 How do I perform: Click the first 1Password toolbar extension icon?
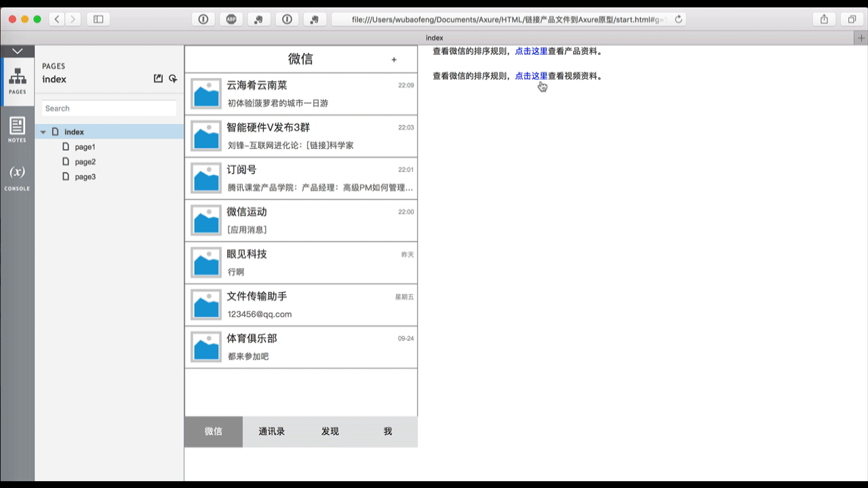click(203, 20)
